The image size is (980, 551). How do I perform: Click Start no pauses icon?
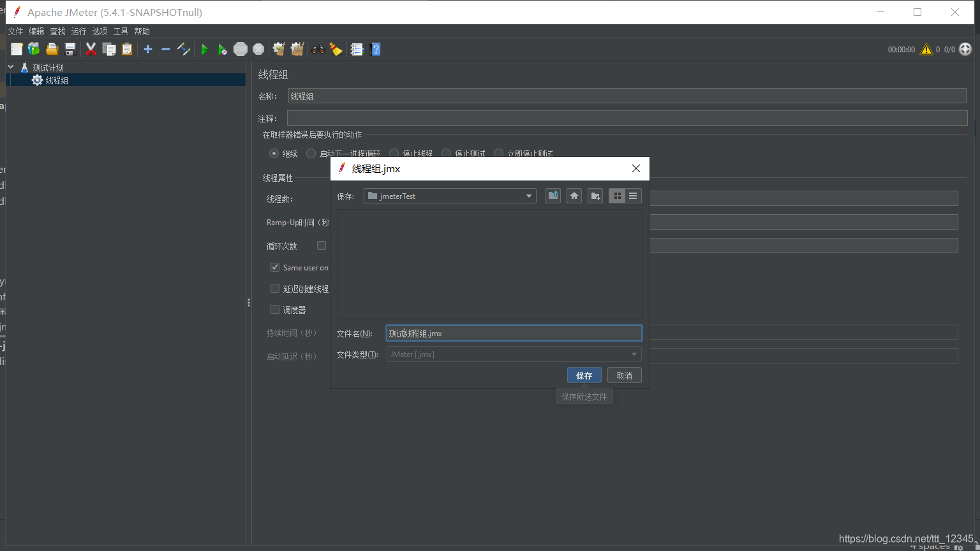pos(222,49)
